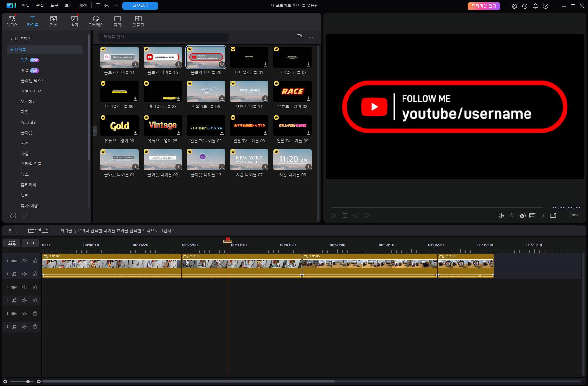Open the 오버레이 overlay room
The image size is (588, 386).
click(x=96, y=21)
